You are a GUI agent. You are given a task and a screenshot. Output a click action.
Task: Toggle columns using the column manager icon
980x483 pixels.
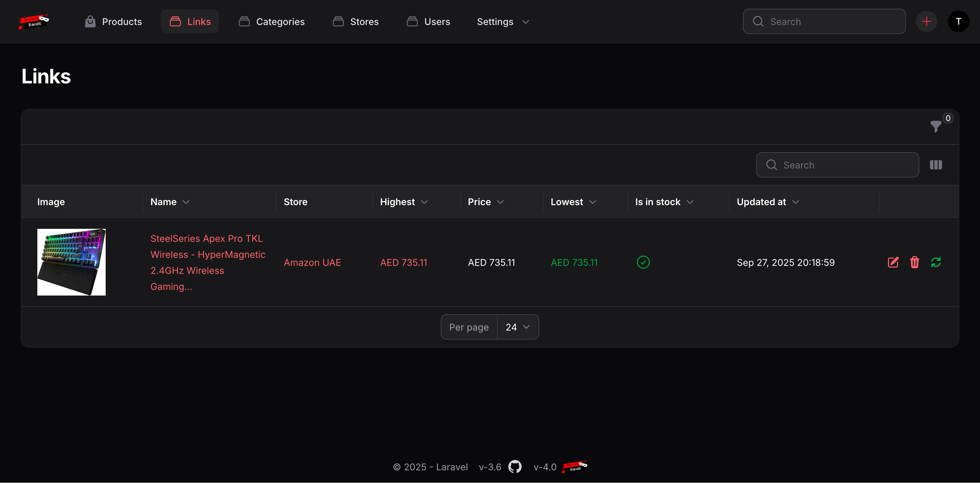(x=936, y=165)
